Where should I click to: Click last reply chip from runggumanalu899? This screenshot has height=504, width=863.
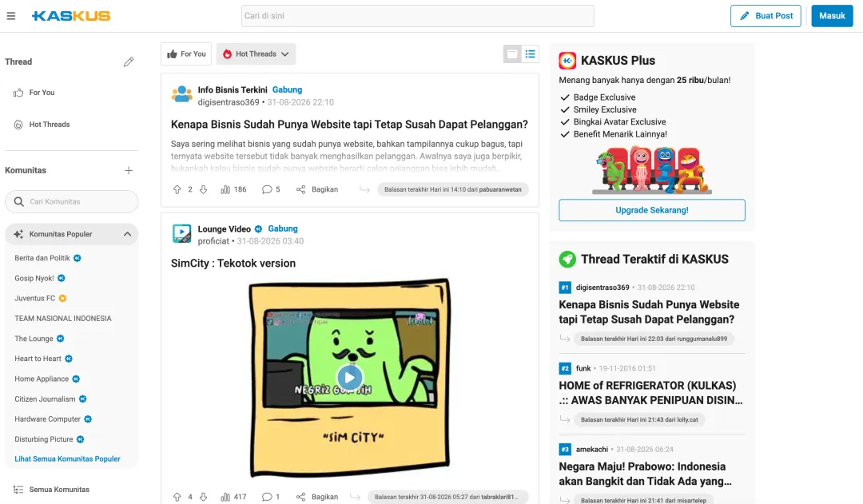pos(654,339)
